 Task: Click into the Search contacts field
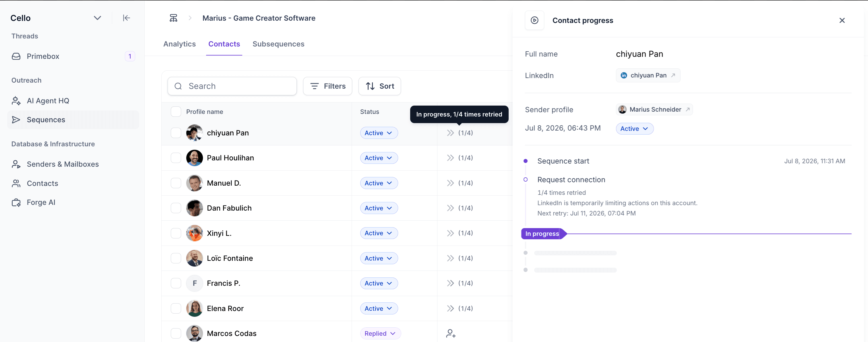click(x=232, y=86)
